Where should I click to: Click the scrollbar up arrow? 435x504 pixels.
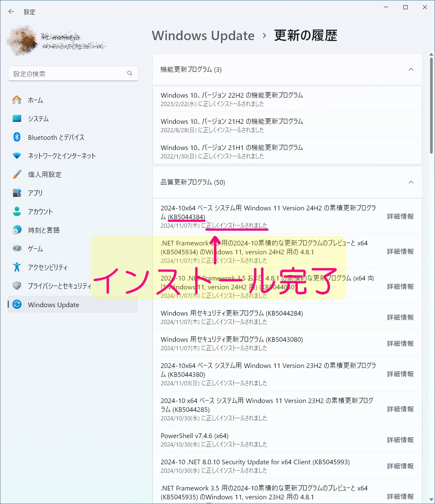tap(431, 54)
